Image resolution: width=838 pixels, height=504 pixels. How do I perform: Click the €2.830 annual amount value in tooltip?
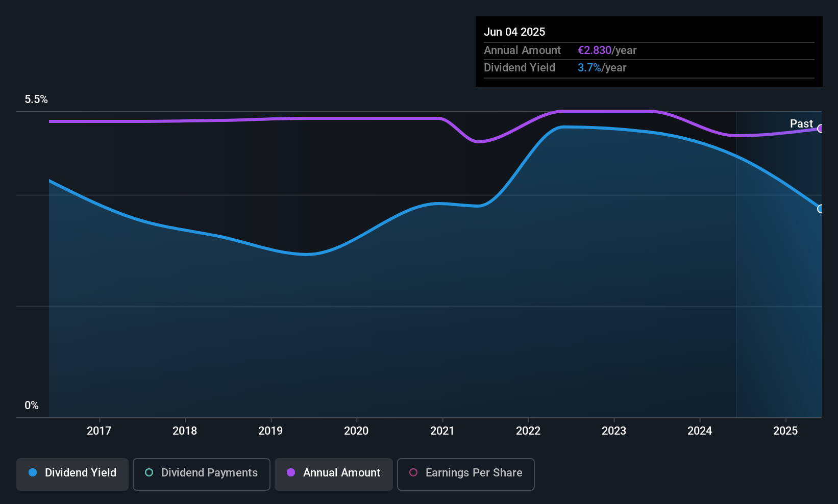point(594,51)
